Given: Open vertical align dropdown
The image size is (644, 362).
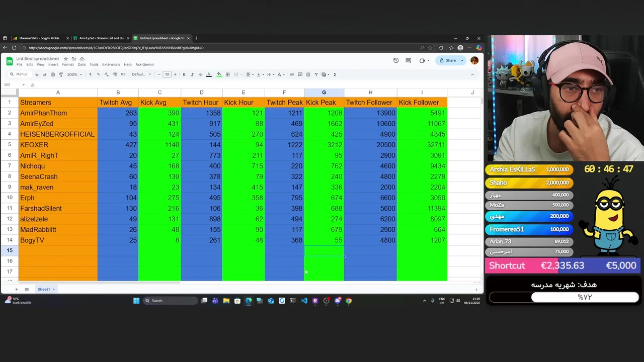Looking at the screenshot, I should click(x=260, y=74).
